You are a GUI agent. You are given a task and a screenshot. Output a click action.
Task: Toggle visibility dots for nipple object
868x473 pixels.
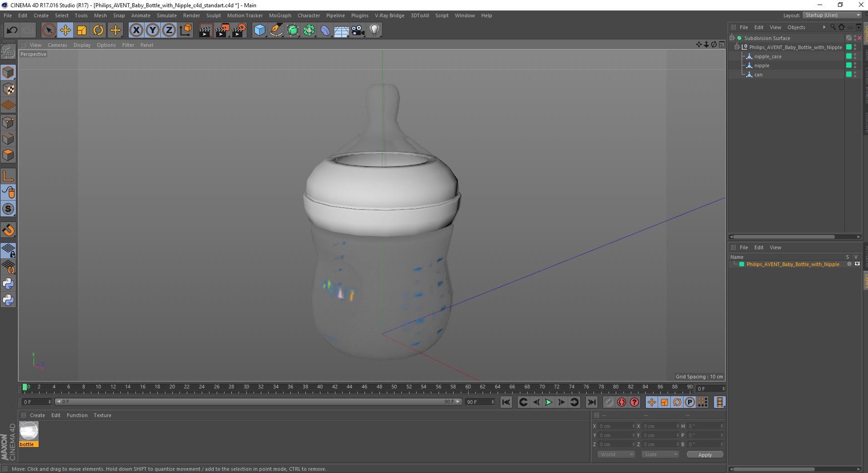pyautogui.click(x=855, y=65)
